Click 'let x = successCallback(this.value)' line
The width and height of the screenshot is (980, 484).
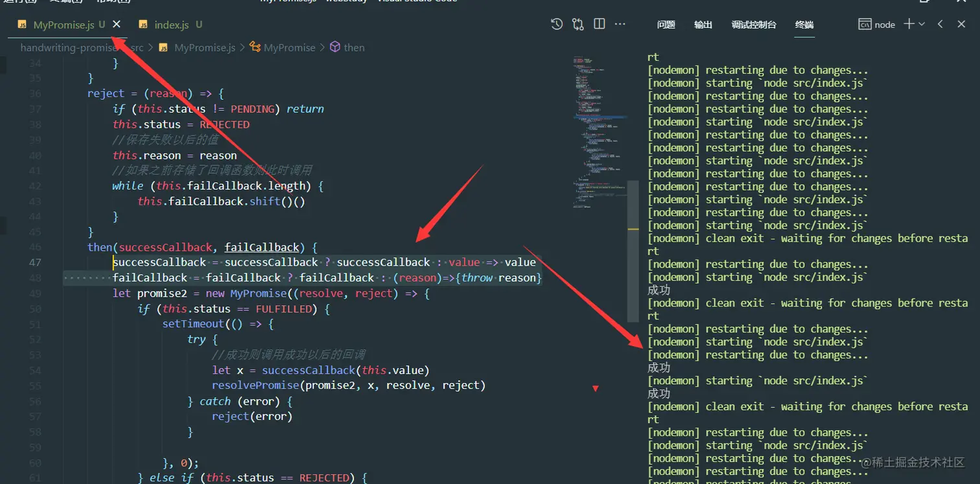pyautogui.click(x=321, y=371)
